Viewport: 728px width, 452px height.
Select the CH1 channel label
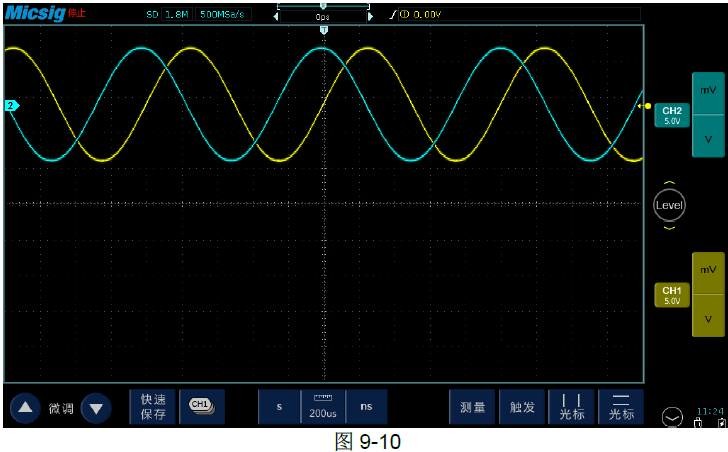point(671,295)
